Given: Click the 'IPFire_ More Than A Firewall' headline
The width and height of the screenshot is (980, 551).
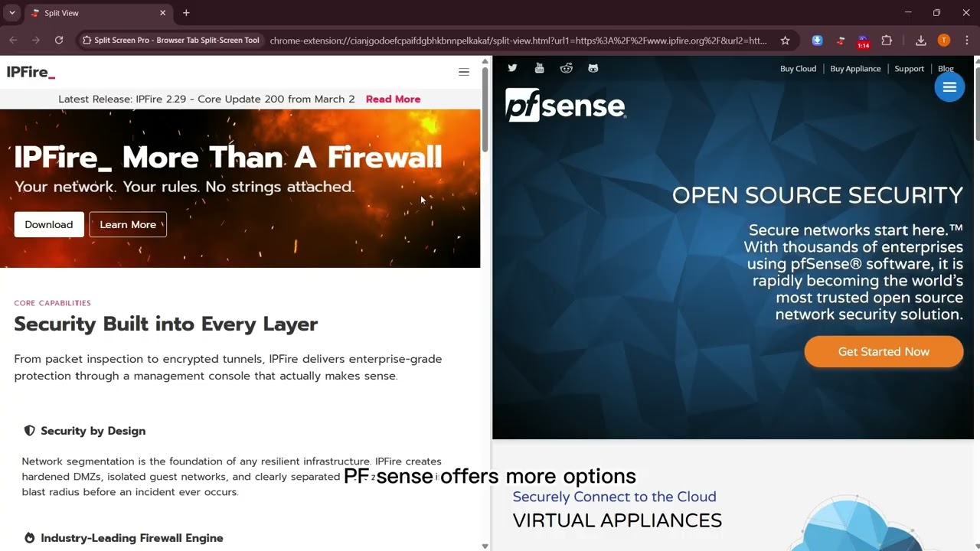Looking at the screenshot, I should [228, 157].
